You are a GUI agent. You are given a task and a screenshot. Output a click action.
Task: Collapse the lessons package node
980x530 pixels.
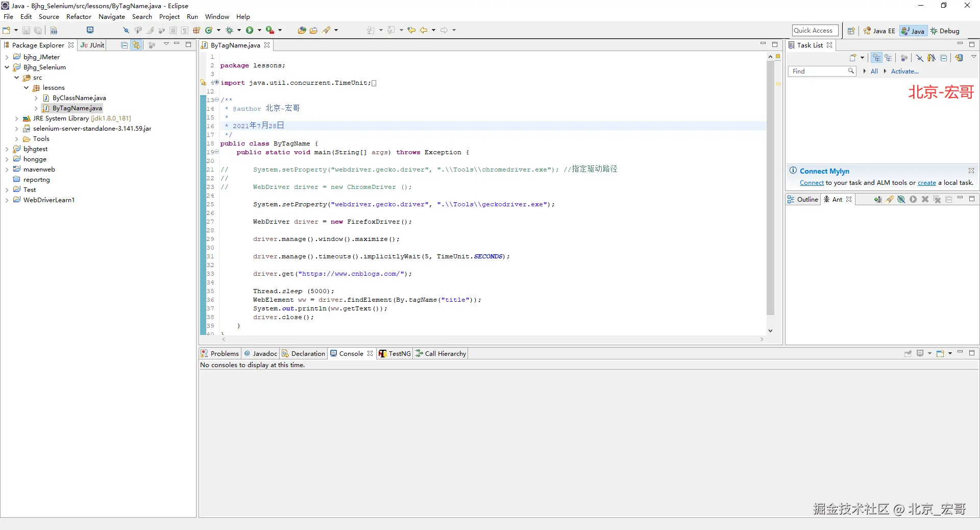pos(27,88)
